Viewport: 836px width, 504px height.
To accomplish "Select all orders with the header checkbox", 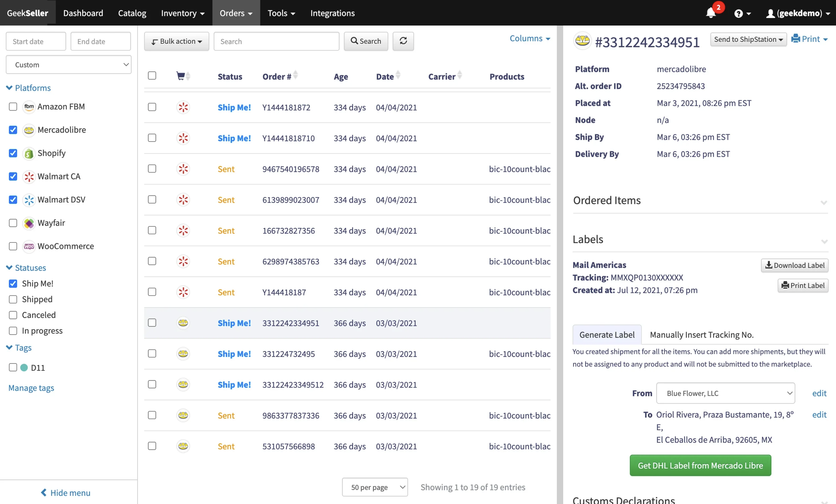I will [x=152, y=76].
